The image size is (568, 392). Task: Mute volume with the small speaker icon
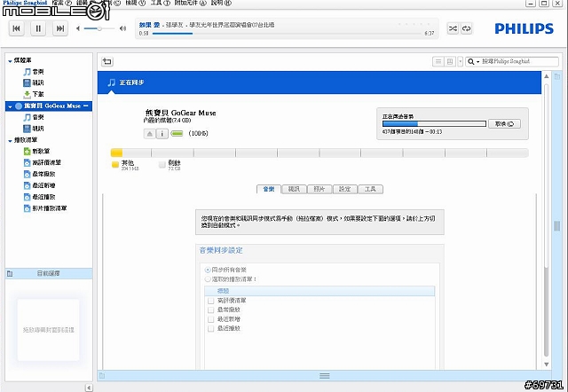pos(78,28)
